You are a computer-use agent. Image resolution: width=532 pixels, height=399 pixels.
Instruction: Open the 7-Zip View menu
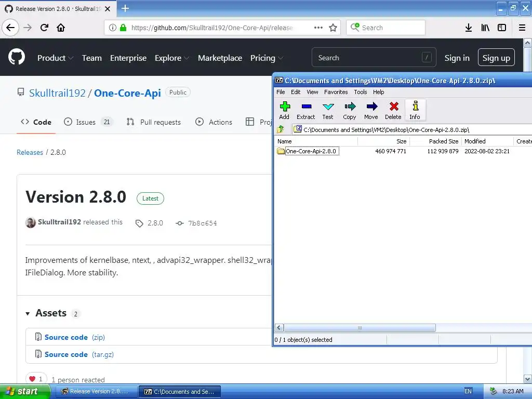[312, 92]
